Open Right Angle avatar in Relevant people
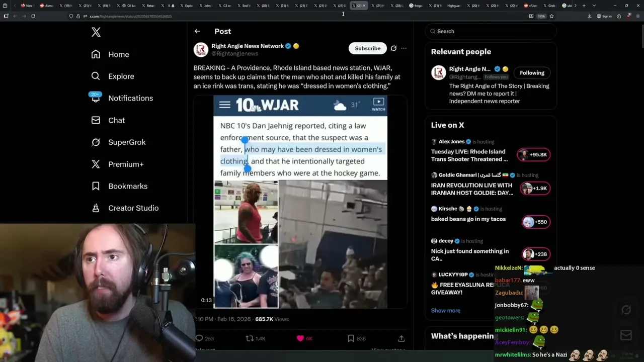 tap(438, 73)
